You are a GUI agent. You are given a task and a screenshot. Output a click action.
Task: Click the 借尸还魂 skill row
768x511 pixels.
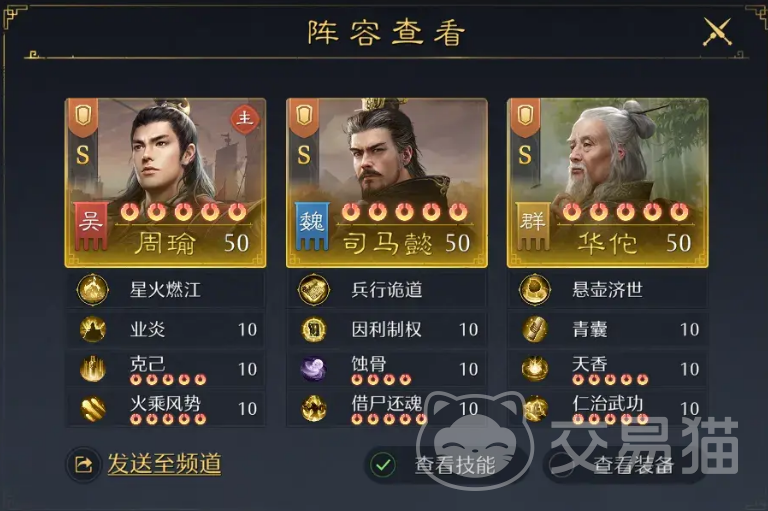pos(387,409)
